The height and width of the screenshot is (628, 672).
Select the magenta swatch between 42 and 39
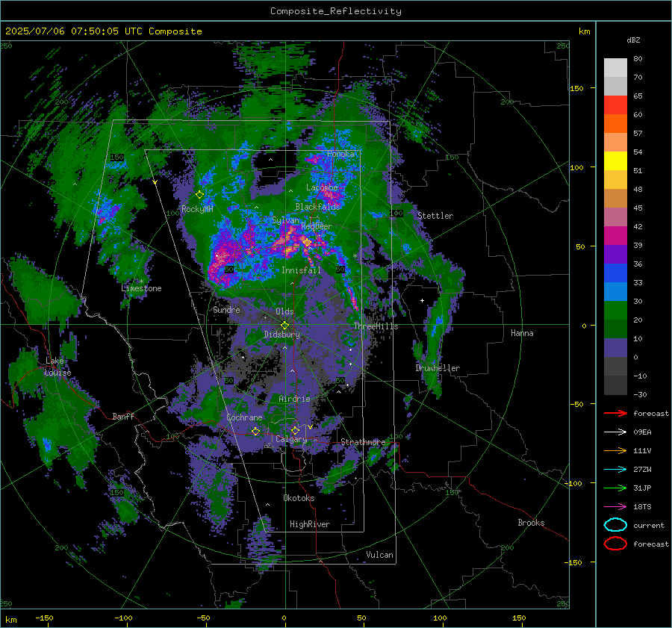point(615,235)
